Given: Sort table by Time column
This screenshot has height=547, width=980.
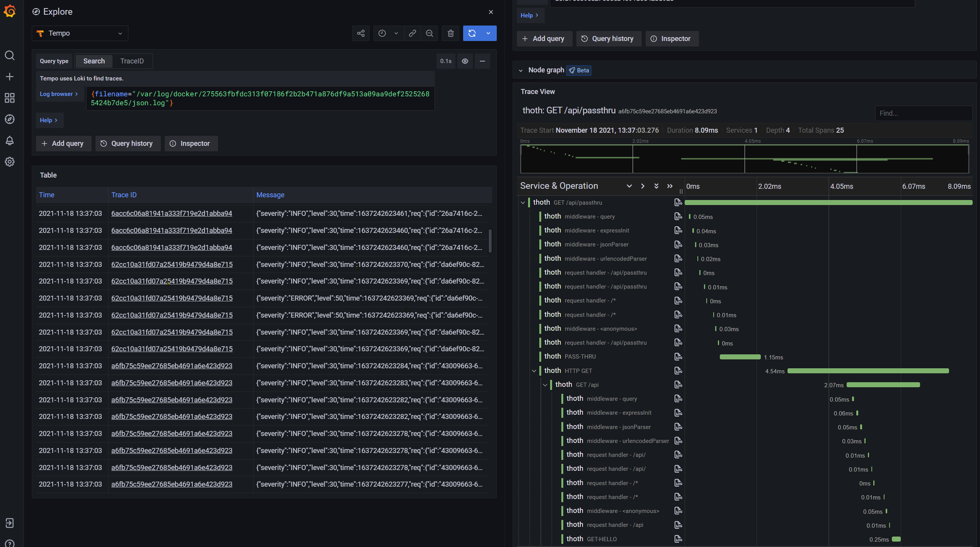Looking at the screenshot, I should pyautogui.click(x=46, y=195).
